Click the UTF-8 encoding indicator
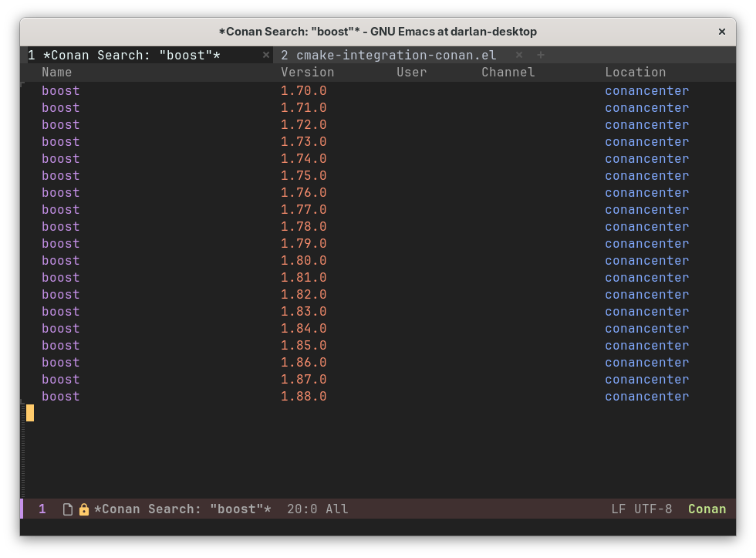 (x=653, y=509)
